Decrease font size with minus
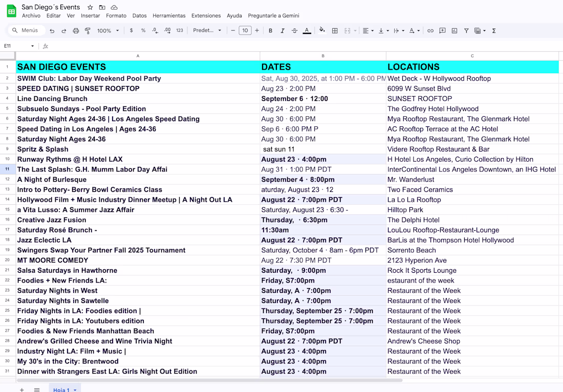This screenshot has width=563, height=392. point(233,31)
